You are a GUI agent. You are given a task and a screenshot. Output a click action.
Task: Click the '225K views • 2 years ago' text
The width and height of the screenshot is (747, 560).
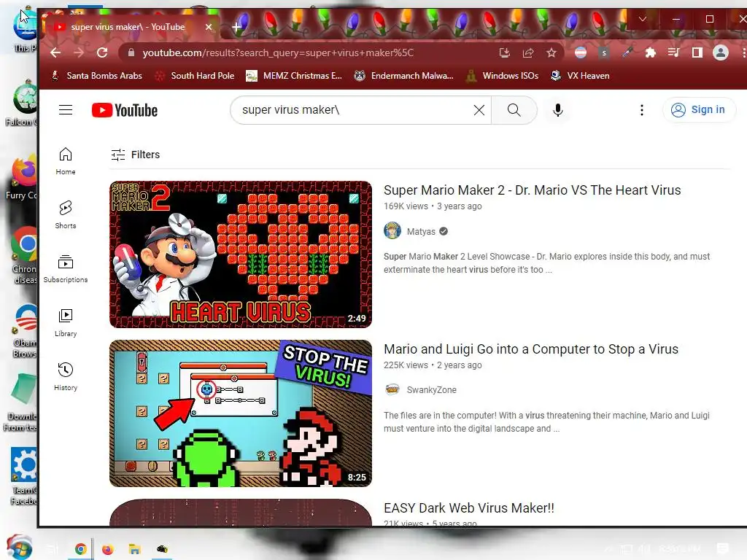coord(433,365)
